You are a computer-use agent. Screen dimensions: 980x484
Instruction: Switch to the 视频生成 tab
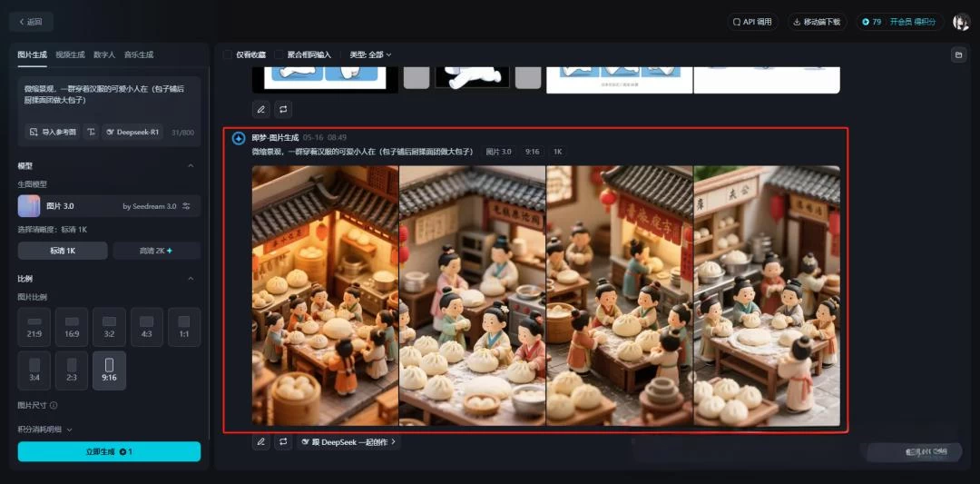click(x=70, y=54)
